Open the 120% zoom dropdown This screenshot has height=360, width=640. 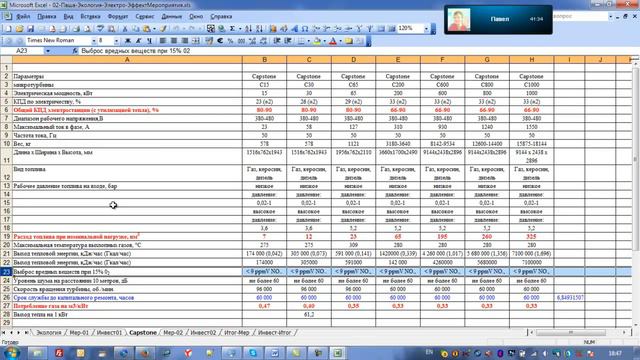coord(426,29)
